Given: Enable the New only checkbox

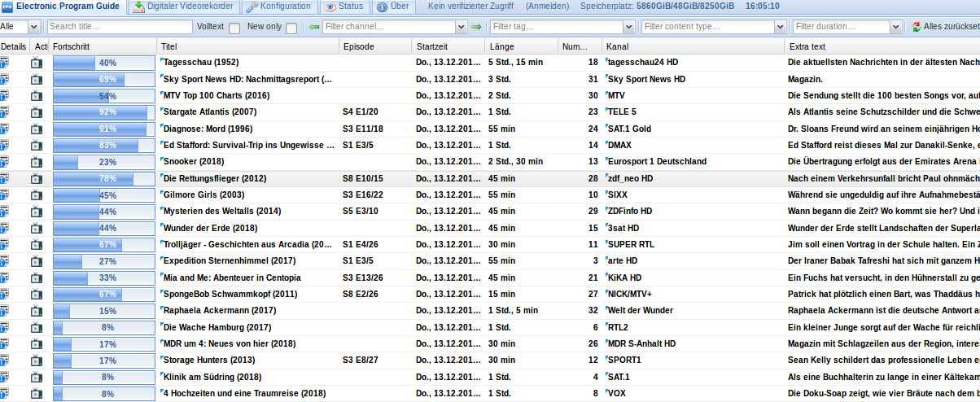Looking at the screenshot, I should point(291,28).
